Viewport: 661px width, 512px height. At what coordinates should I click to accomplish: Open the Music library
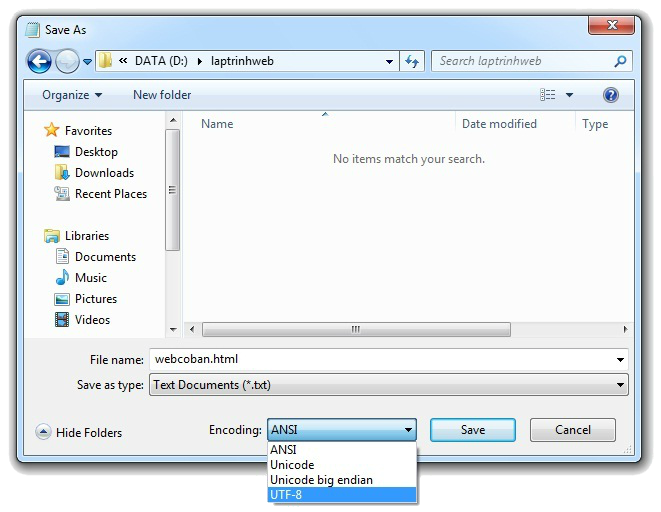point(90,278)
